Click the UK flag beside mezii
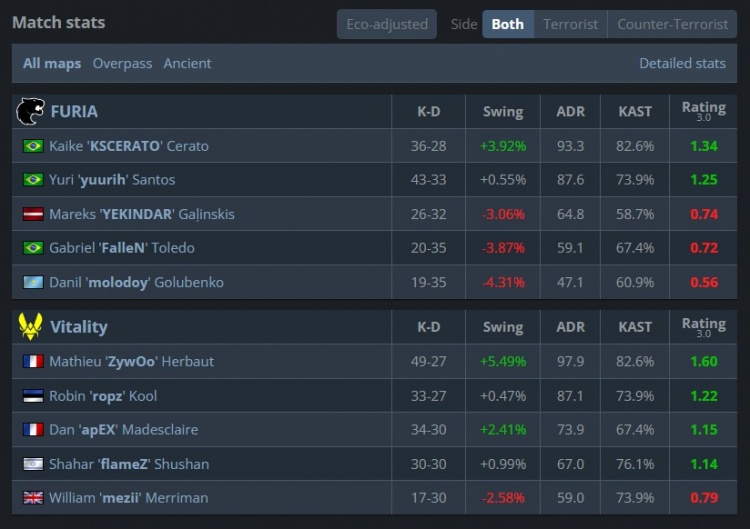The width and height of the screenshot is (750, 529). tap(32, 498)
